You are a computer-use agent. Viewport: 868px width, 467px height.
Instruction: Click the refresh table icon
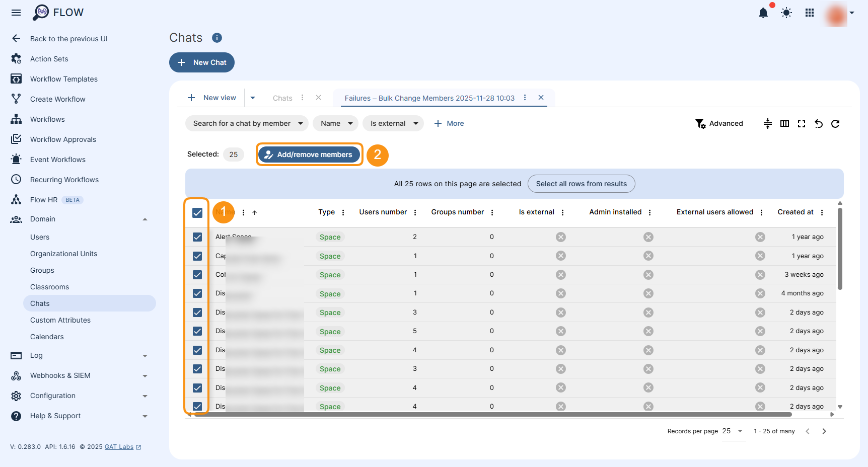835,124
